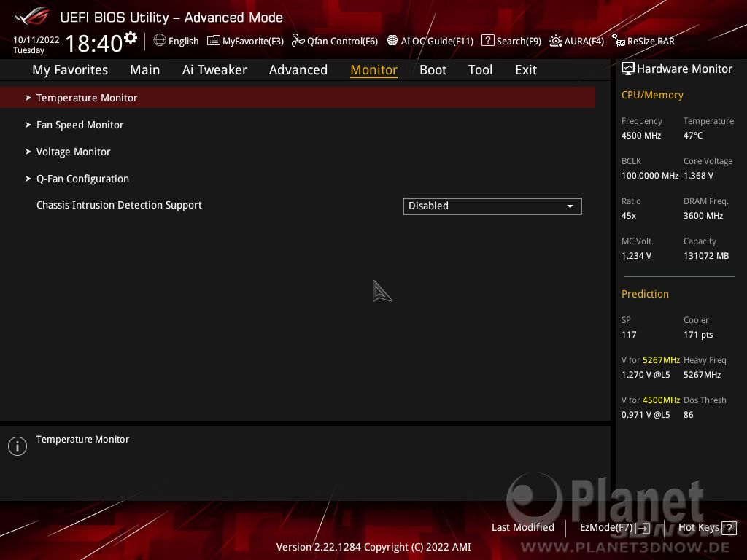This screenshot has height=560, width=747.
Task: Click the CPU/Memory section heading
Action: click(652, 96)
